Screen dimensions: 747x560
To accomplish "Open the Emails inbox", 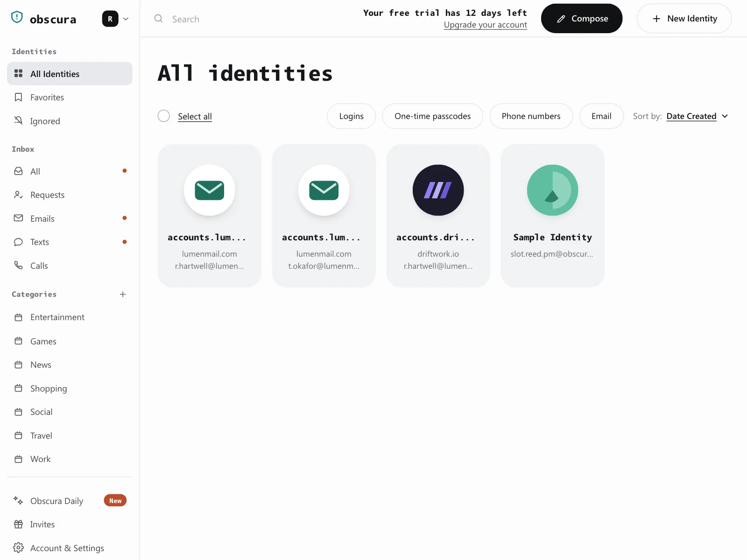I will coord(70,218).
